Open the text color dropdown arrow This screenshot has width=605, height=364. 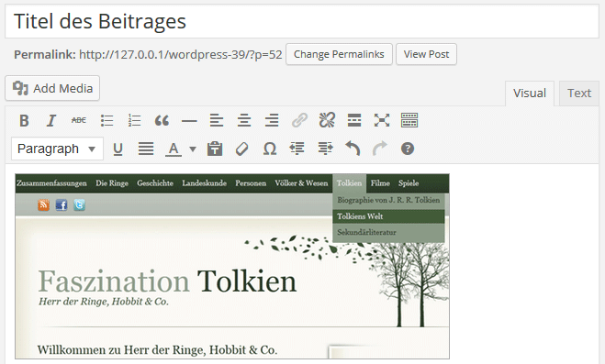point(193,149)
